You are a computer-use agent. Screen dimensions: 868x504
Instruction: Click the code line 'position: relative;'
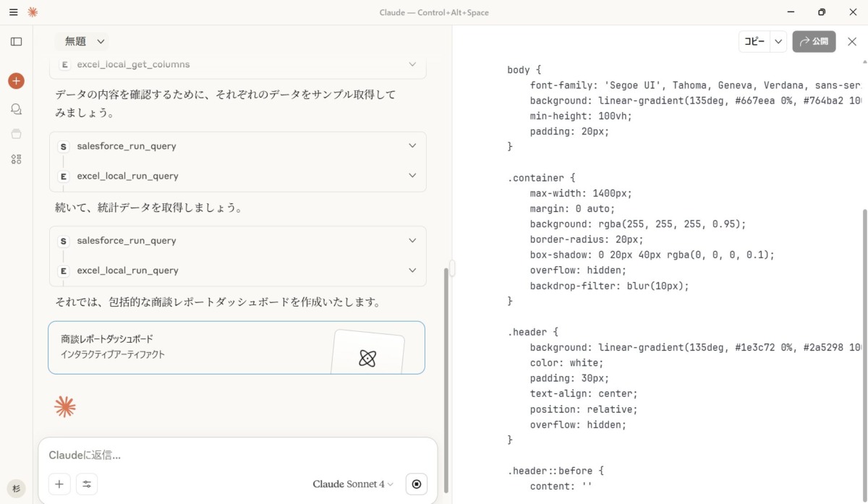(x=584, y=409)
